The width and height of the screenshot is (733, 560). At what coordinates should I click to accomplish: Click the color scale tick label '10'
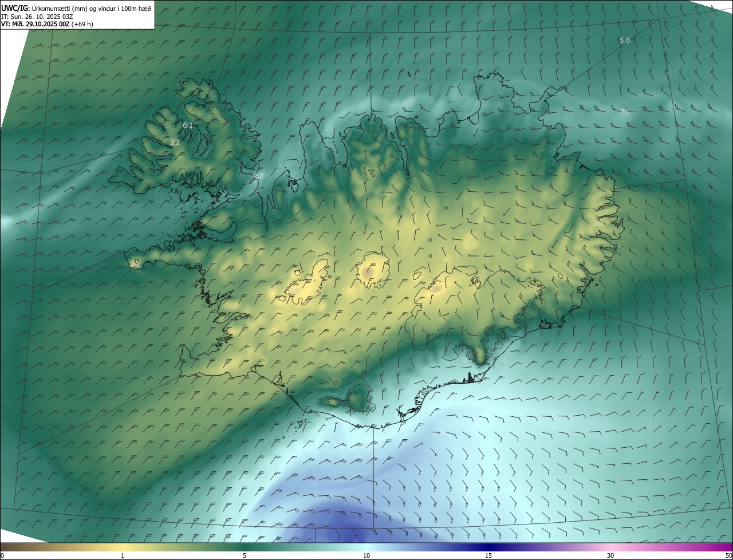point(366,556)
